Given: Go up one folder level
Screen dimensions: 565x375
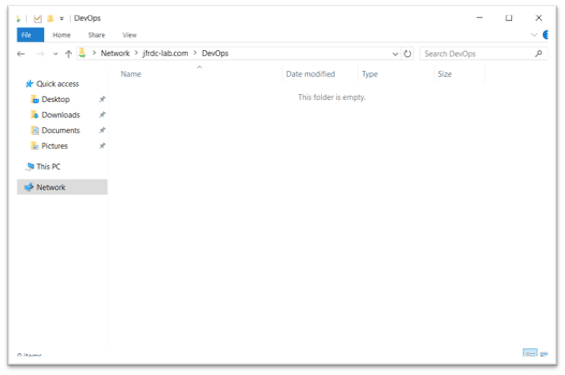Looking at the screenshot, I should pyautogui.click(x=68, y=54).
